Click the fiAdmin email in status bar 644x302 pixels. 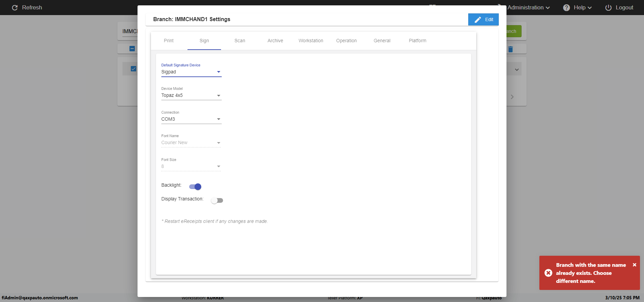40,298
